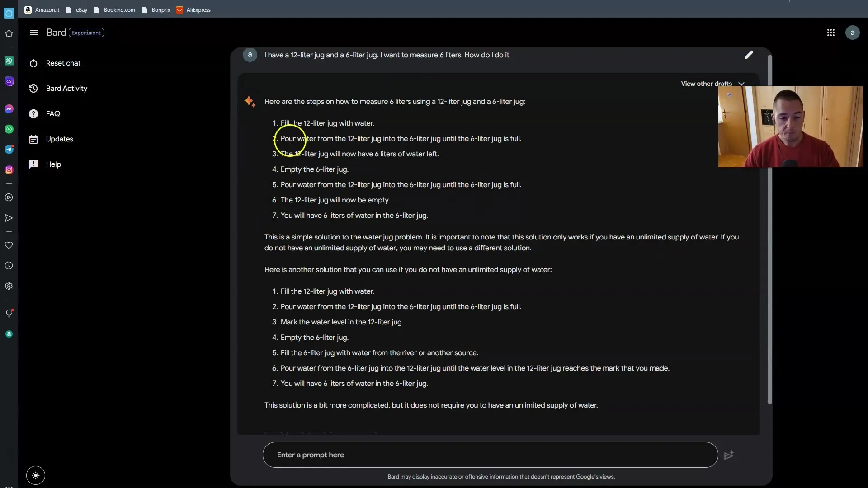Click the Google apps grid icon
Viewport: 868px width, 488px height.
point(831,32)
